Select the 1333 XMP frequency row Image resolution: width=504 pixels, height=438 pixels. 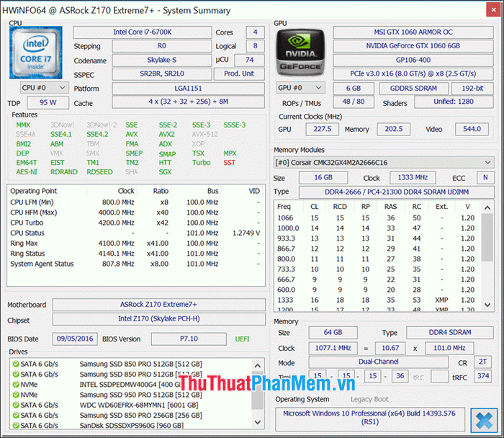point(376,300)
